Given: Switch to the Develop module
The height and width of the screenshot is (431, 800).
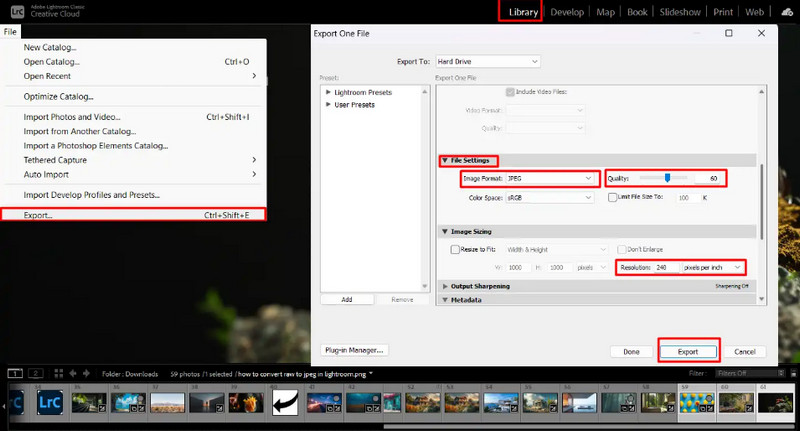Looking at the screenshot, I should (567, 12).
